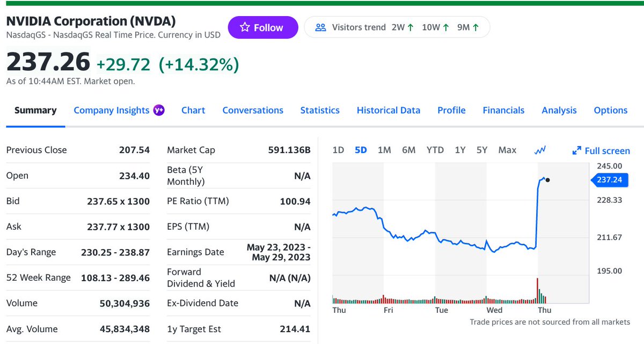Click the latest price dot on chart
Image resolution: width=644 pixels, height=344 pixels.
547,180
